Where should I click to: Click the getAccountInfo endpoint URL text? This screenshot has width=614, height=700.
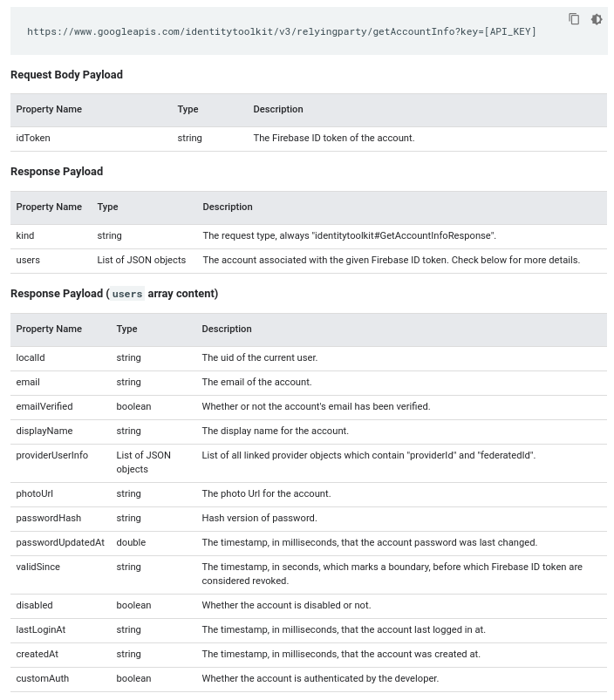click(x=282, y=31)
